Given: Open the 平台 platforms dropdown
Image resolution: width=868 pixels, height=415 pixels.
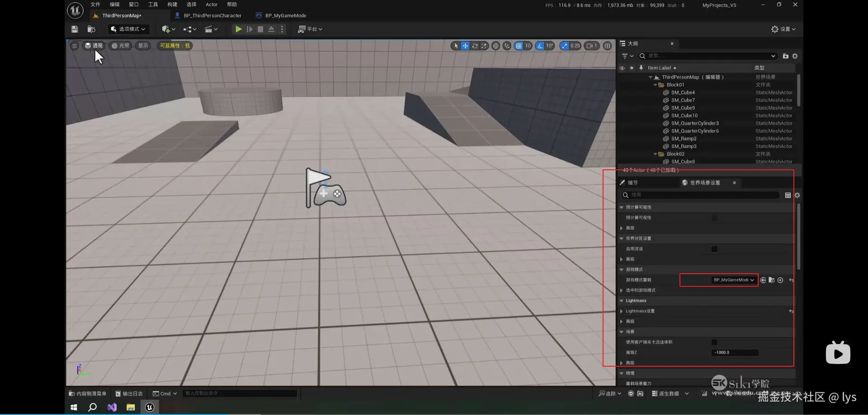Looking at the screenshot, I should point(310,29).
